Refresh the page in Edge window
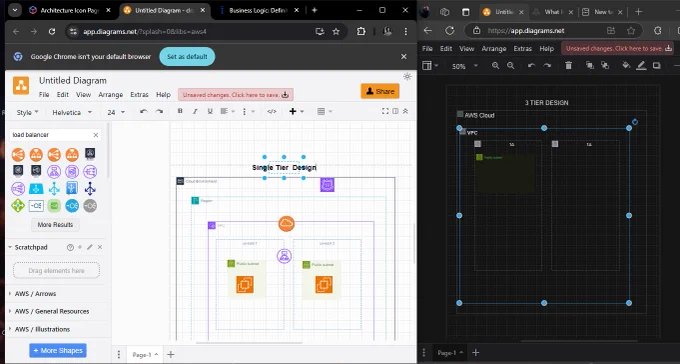This screenshot has height=364, width=680. coord(450,30)
